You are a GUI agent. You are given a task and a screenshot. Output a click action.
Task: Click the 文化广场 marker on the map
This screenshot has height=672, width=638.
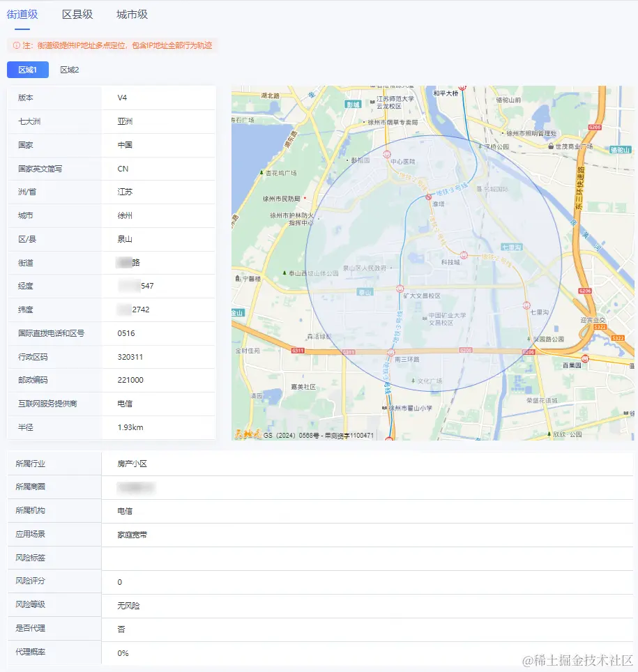point(420,379)
